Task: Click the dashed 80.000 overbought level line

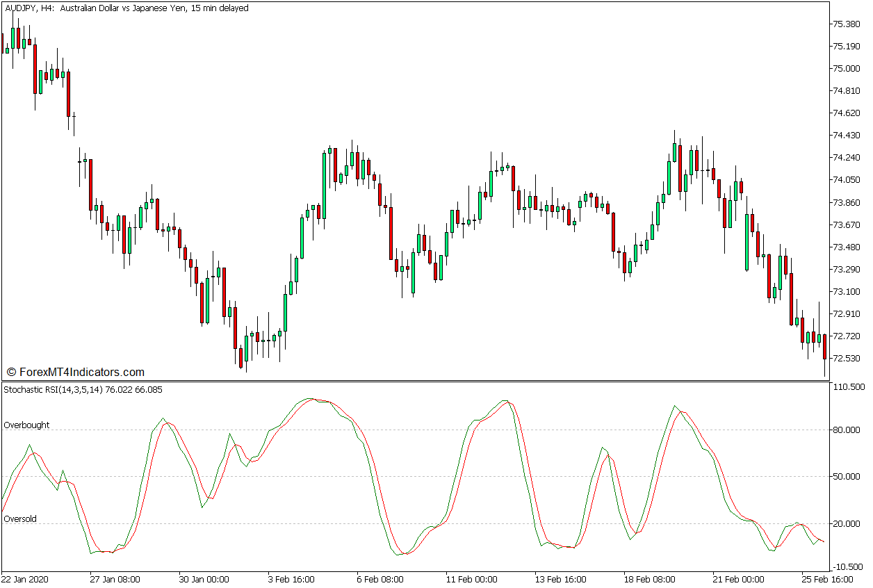Action: (x=417, y=430)
